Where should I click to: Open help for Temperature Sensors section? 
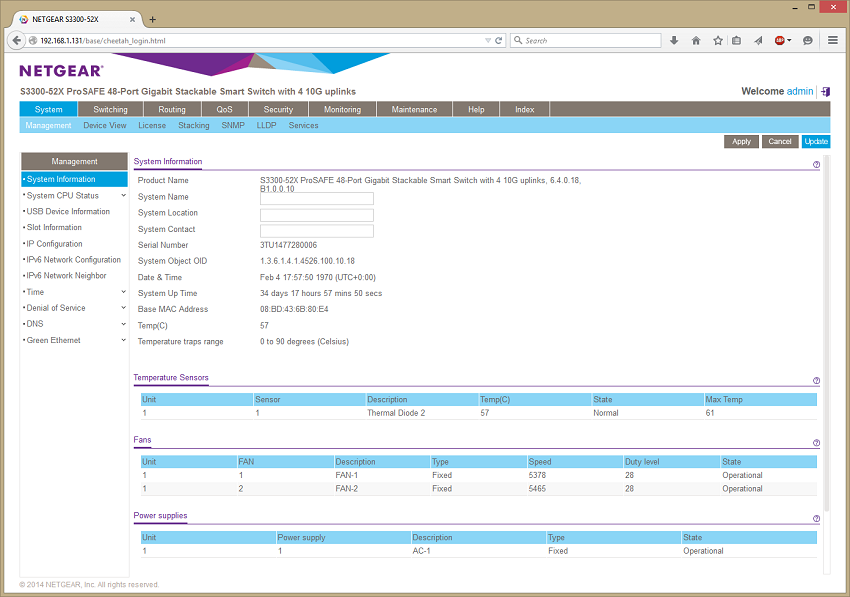(x=816, y=381)
